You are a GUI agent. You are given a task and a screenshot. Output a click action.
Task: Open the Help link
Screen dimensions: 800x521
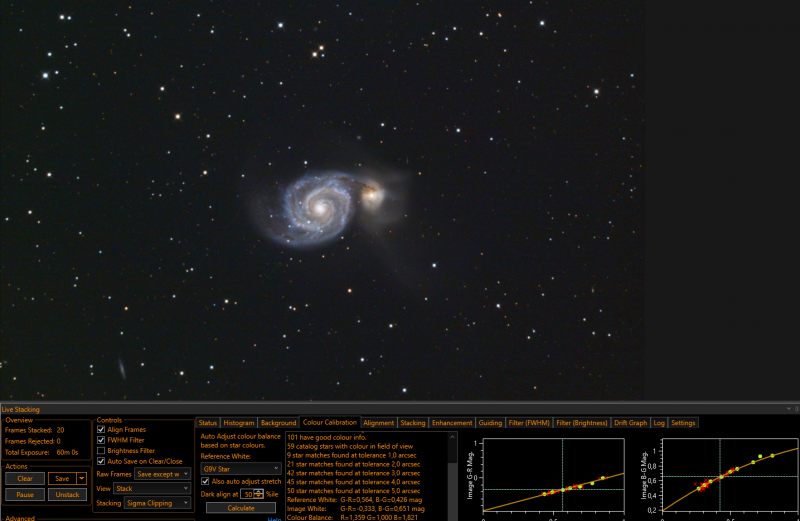tap(274, 518)
